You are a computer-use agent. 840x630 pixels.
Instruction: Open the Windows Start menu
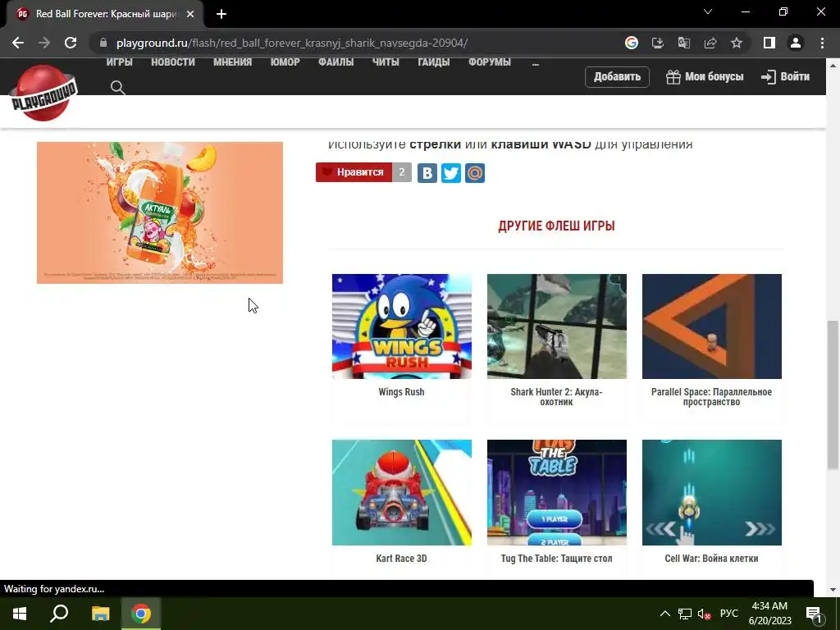click(20, 614)
